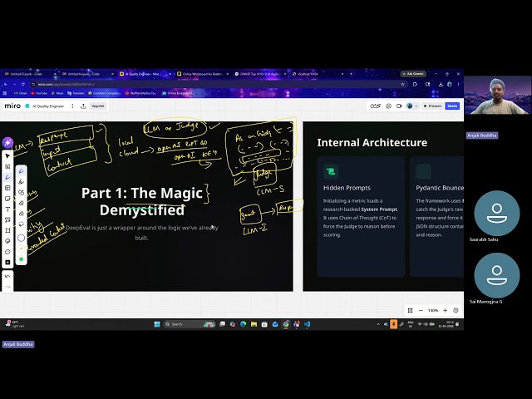The height and width of the screenshot is (399, 532).
Task: Open the Miro AI sparkle assistant button
Action: point(7,143)
